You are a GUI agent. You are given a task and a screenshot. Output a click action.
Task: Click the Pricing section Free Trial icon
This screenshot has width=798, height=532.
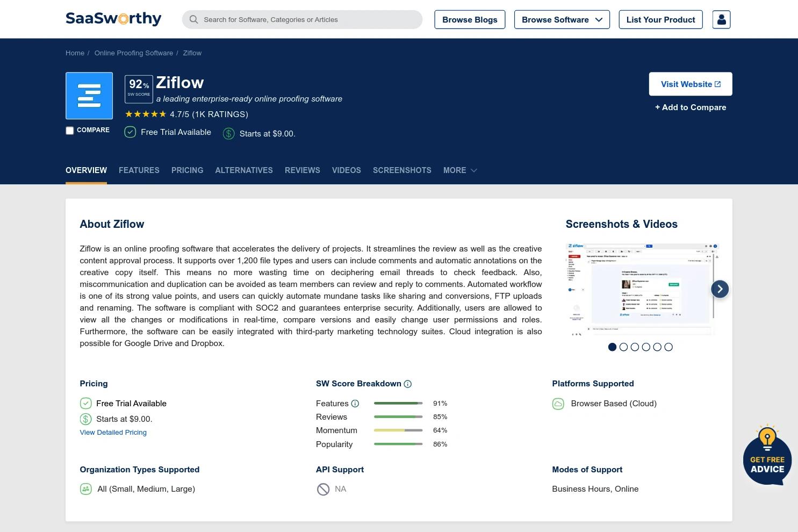pyautogui.click(x=86, y=404)
